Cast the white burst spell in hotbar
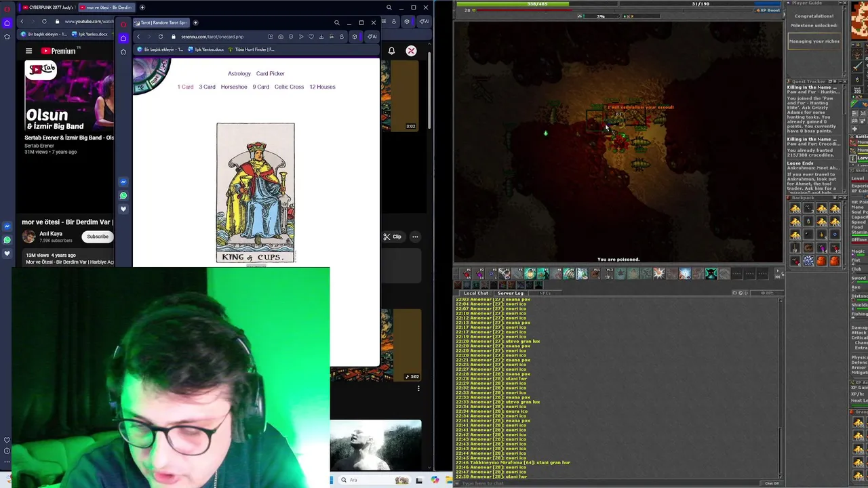Screen dimensions: 868x488 659,274
